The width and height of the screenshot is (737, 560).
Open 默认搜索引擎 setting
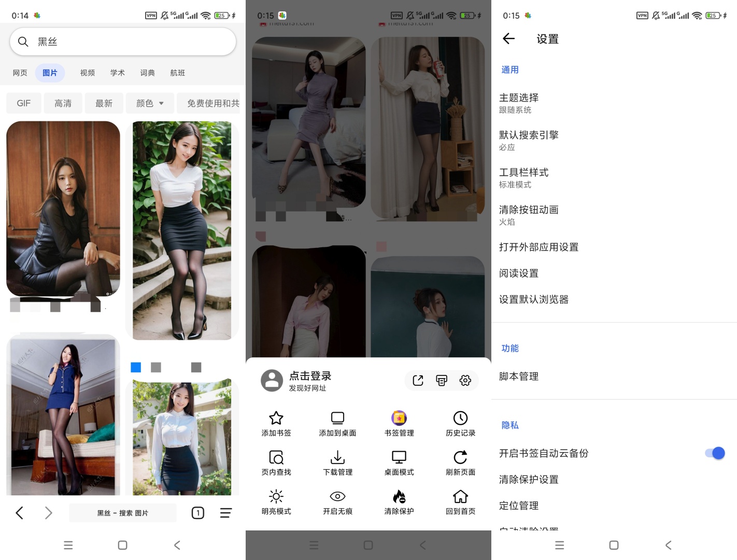(x=614, y=141)
